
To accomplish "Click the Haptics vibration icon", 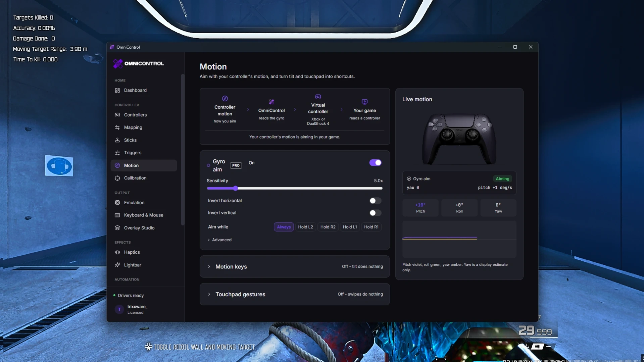I will 117,252.
